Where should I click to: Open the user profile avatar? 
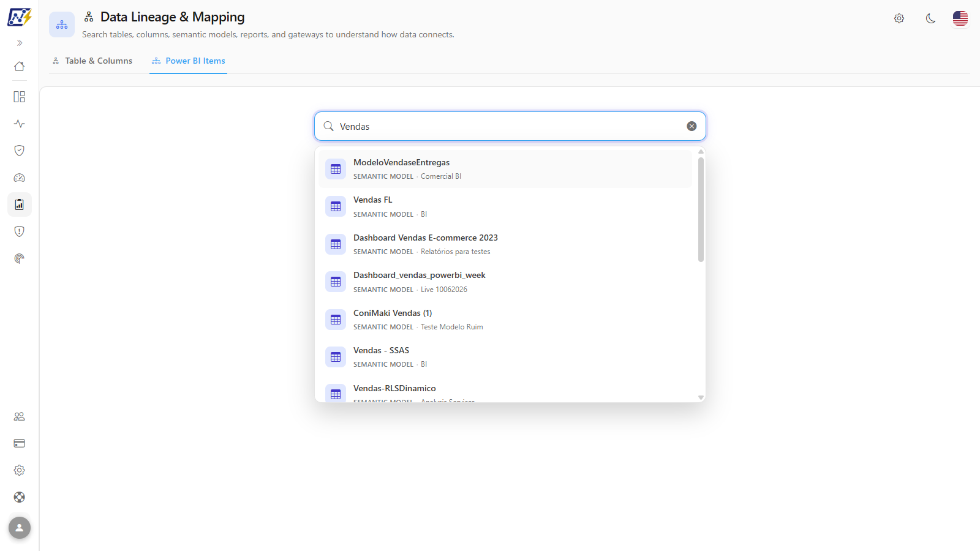click(20, 528)
